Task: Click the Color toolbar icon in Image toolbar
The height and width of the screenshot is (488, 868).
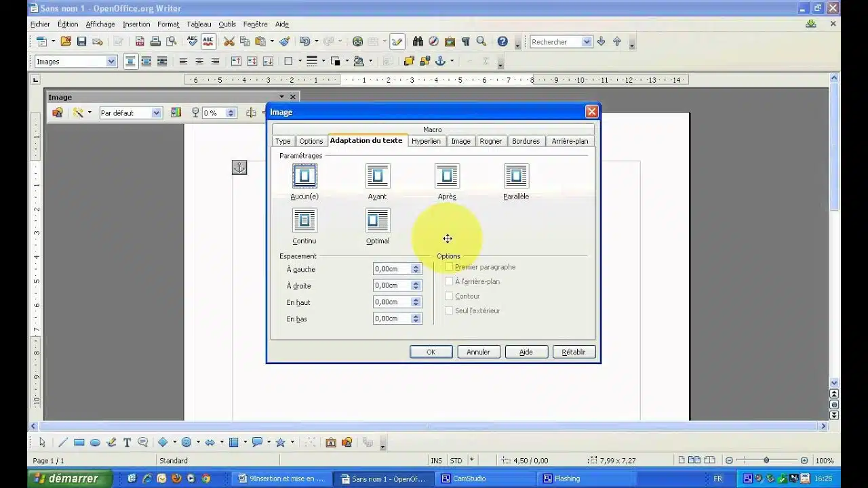Action: point(176,113)
